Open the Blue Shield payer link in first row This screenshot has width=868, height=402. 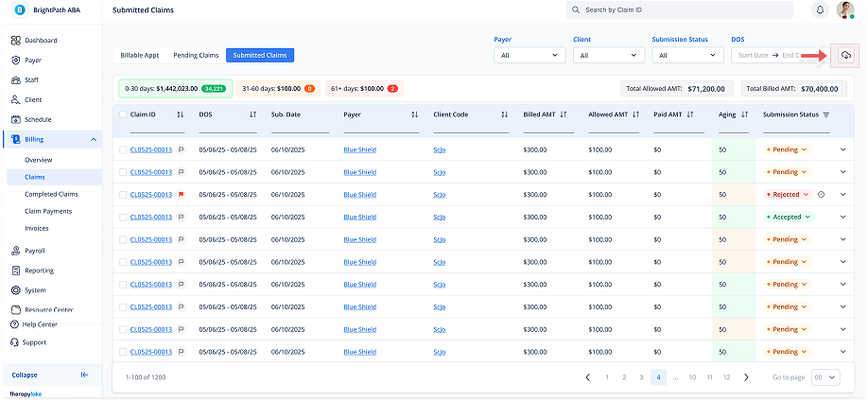tap(359, 149)
